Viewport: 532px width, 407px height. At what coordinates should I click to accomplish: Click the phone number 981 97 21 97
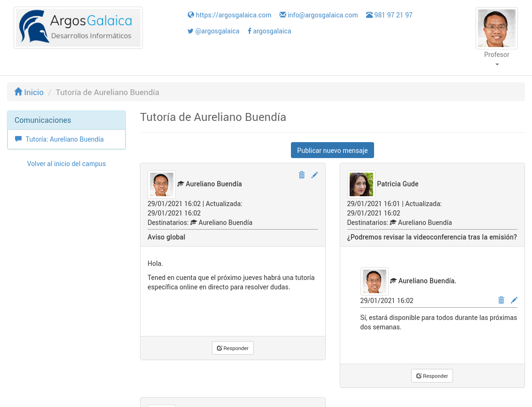pyautogui.click(x=393, y=15)
